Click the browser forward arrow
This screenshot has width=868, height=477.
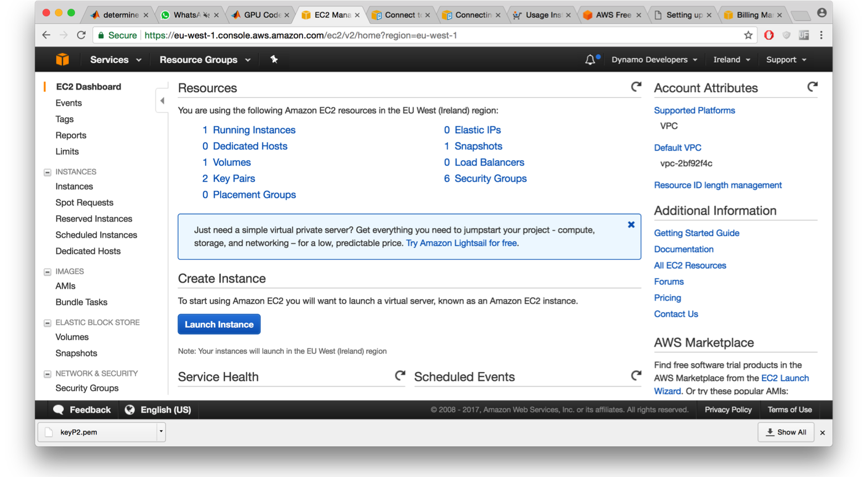(x=64, y=35)
